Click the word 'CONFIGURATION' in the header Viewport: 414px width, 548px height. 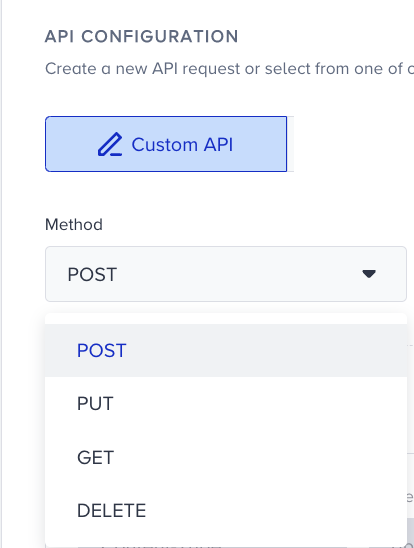[160, 36]
